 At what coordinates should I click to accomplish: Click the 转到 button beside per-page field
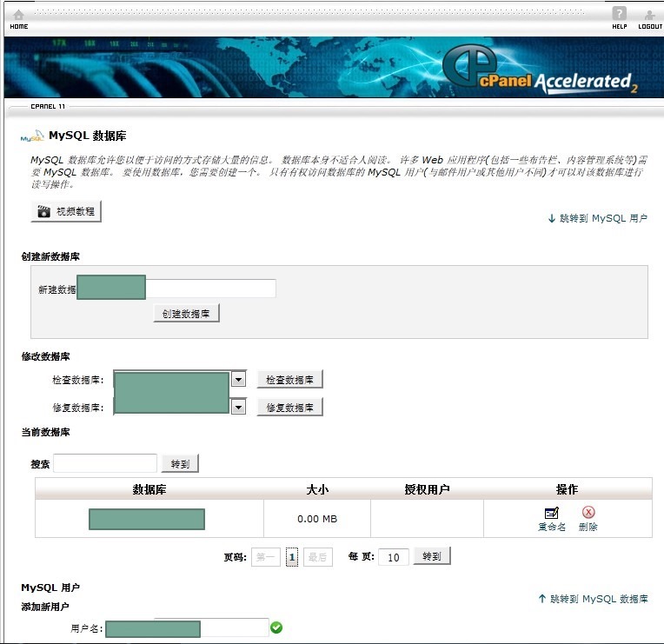(x=432, y=556)
